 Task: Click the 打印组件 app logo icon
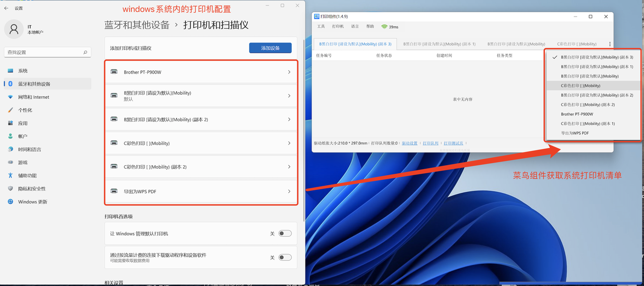pyautogui.click(x=317, y=17)
